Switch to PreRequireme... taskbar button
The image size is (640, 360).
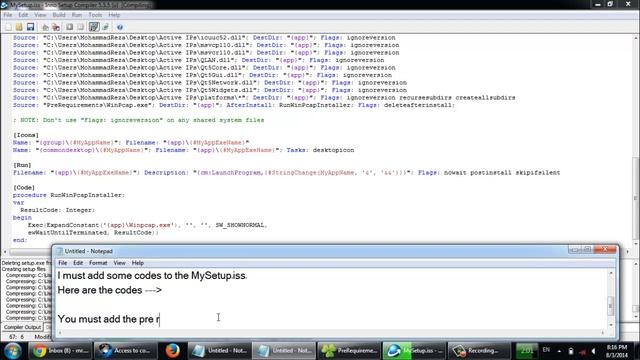[349, 351]
